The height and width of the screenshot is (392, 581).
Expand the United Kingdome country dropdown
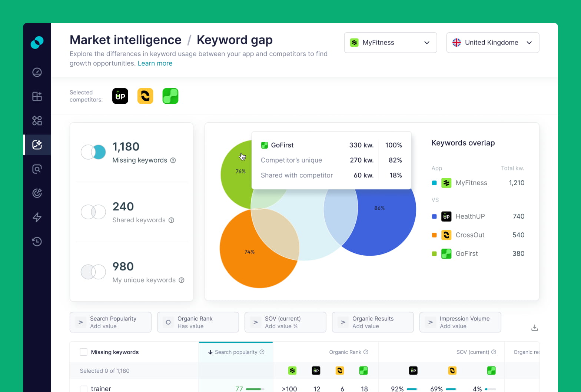pos(492,43)
